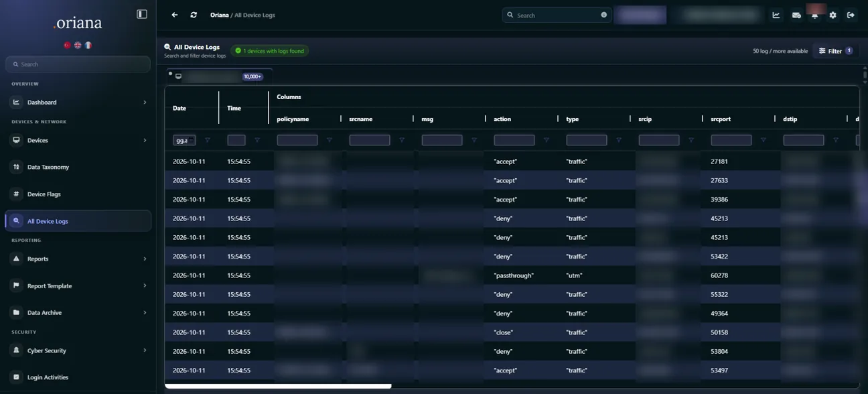868x394 pixels.
Task: Open settings gear icon in header
Action: point(833,15)
